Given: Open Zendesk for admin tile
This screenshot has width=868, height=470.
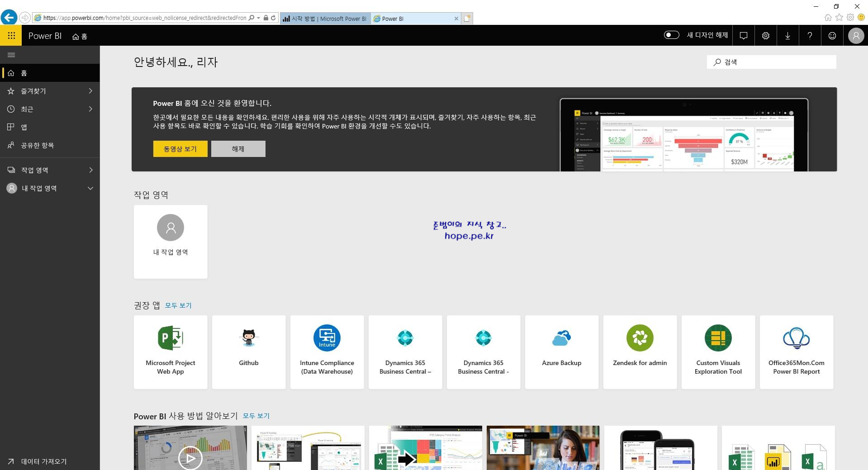Looking at the screenshot, I should tap(640, 352).
